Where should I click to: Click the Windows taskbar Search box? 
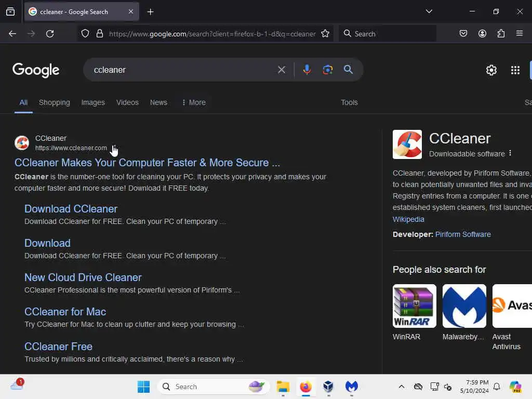[214, 387]
